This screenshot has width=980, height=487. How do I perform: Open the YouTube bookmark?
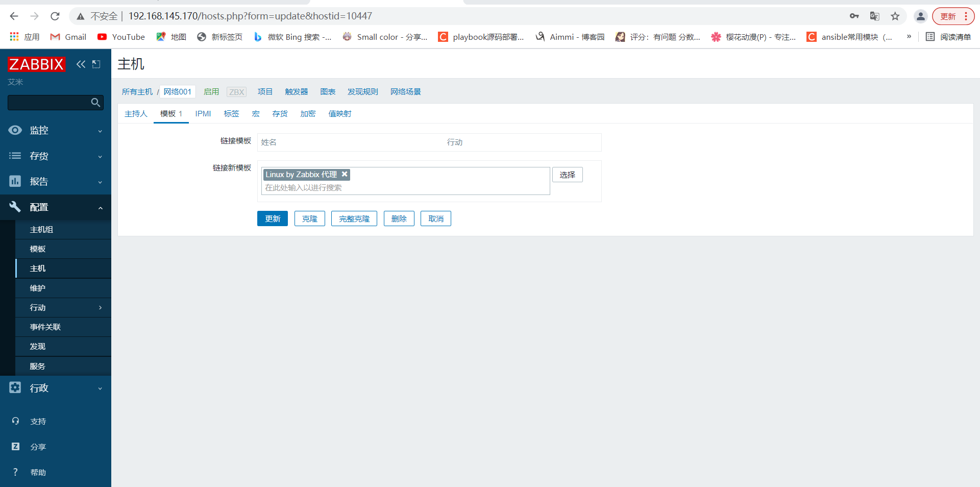[x=121, y=37]
